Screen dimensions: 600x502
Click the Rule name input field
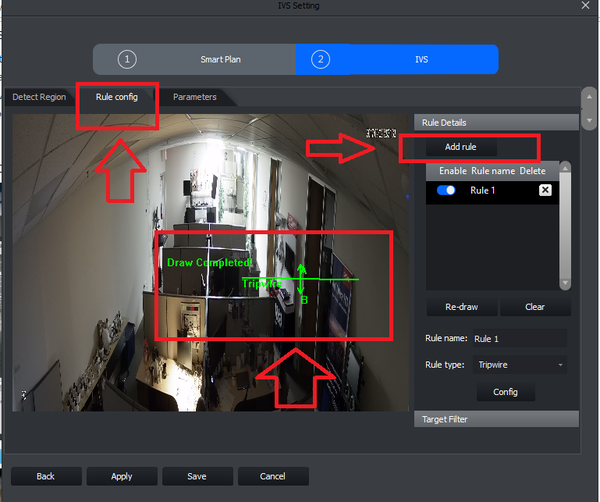click(x=520, y=339)
